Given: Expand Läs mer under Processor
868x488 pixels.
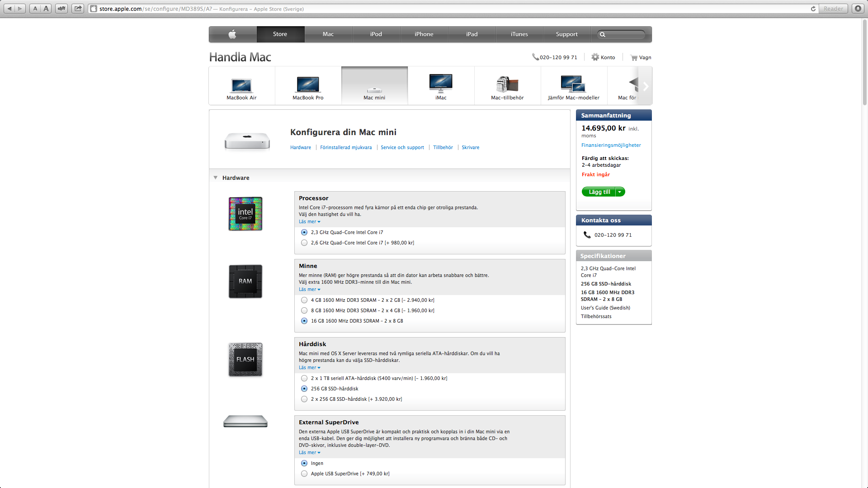Looking at the screenshot, I should coord(309,222).
